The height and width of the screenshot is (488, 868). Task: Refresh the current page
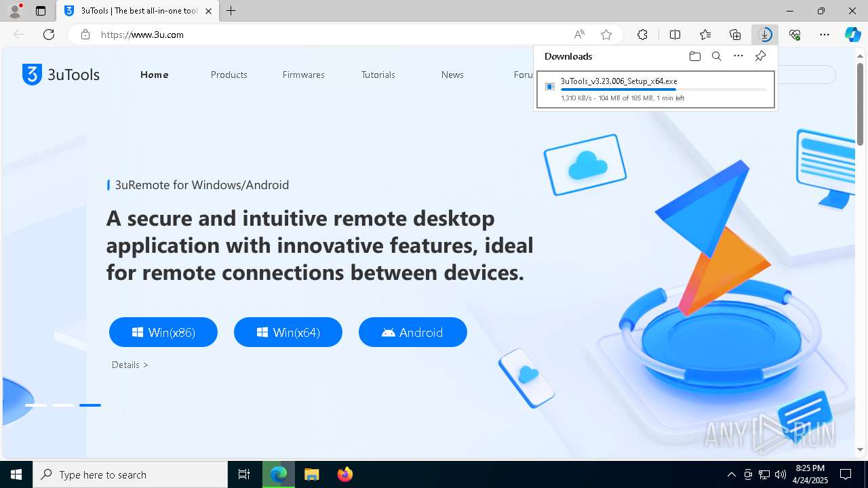coord(49,35)
